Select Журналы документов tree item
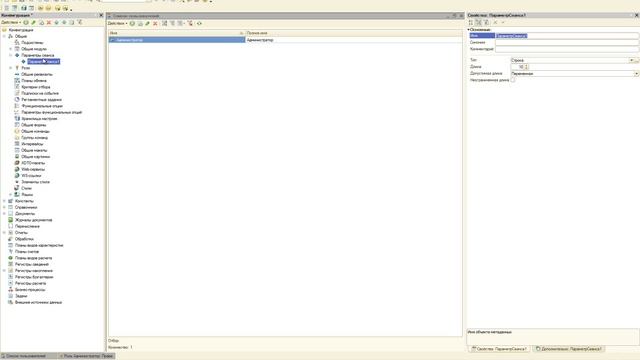 [33, 220]
